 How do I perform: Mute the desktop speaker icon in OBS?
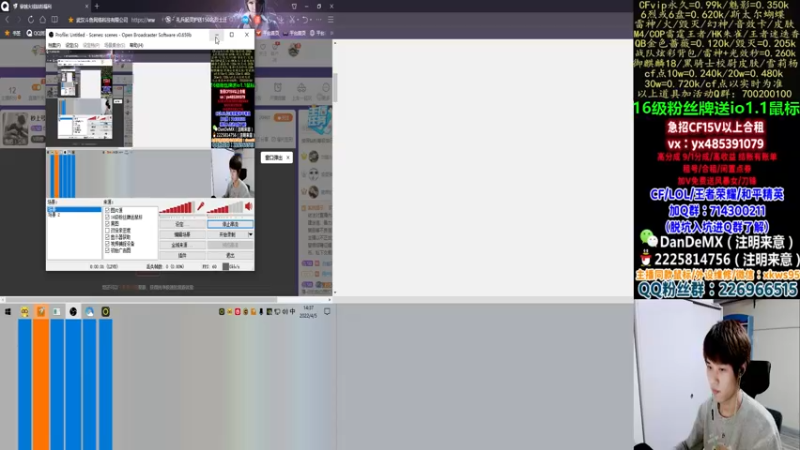pyautogui.click(x=248, y=206)
